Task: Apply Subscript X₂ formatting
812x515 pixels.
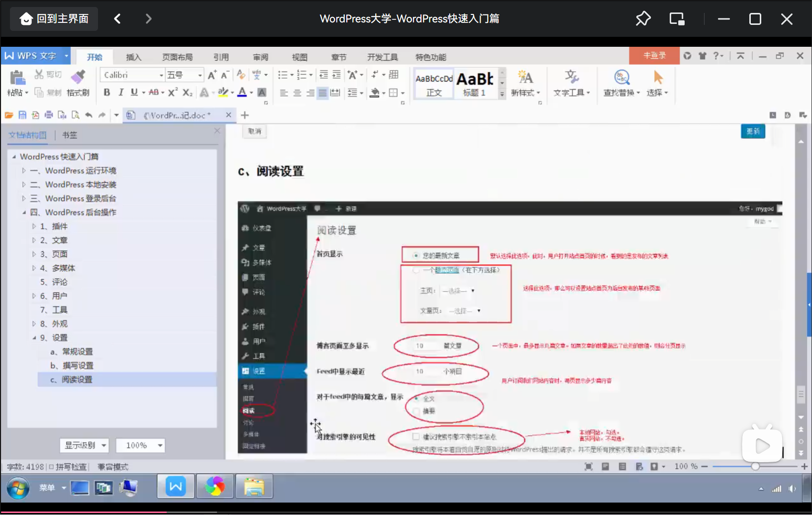Action: [x=187, y=93]
